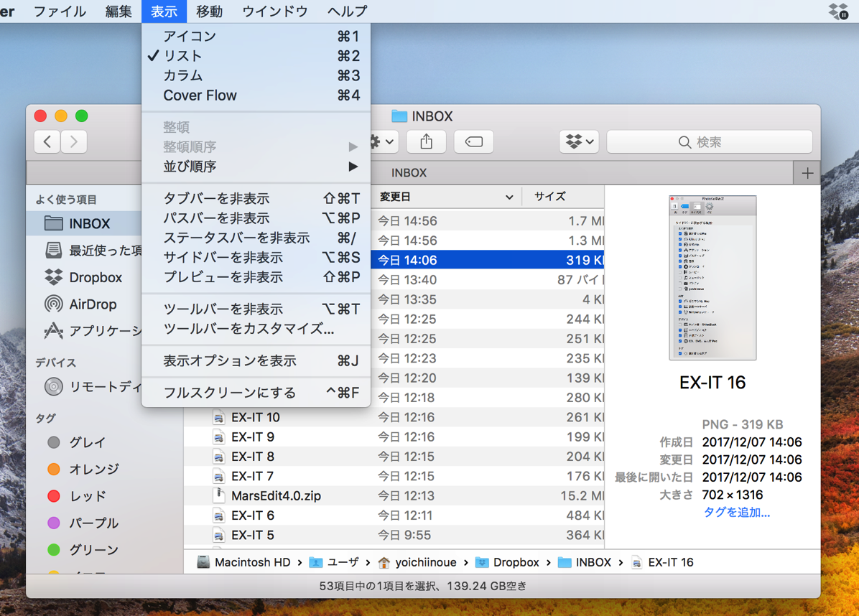Click the EX-IT 7 file icon
This screenshot has width=859, height=616.
pyautogui.click(x=218, y=477)
